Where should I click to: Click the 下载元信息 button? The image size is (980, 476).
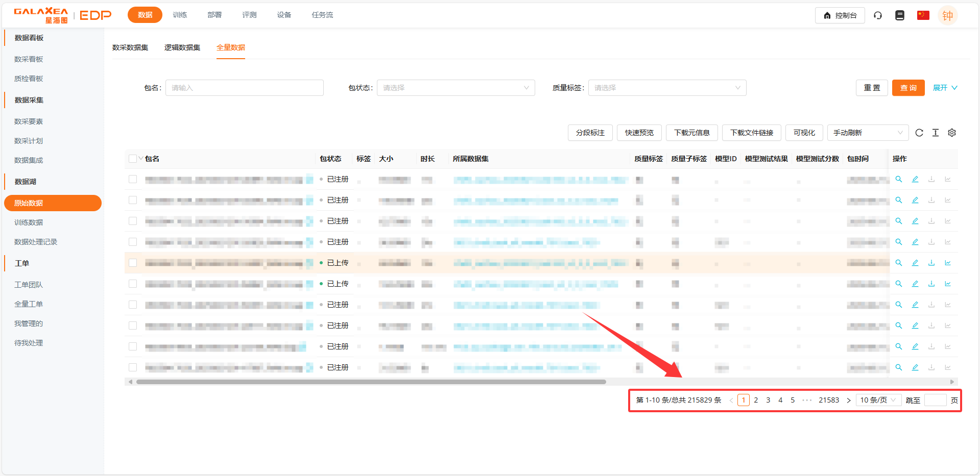[x=691, y=133]
